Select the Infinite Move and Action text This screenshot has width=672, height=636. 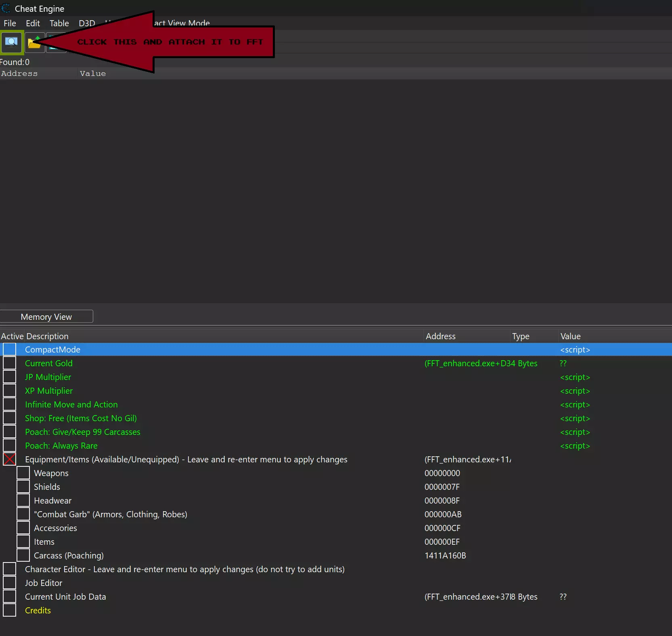pyautogui.click(x=71, y=404)
